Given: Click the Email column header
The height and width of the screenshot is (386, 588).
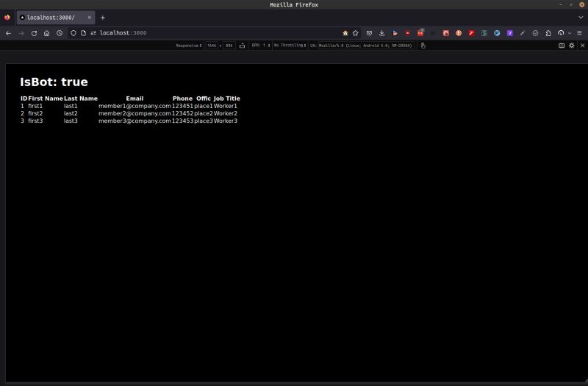Looking at the screenshot, I should [135, 99].
